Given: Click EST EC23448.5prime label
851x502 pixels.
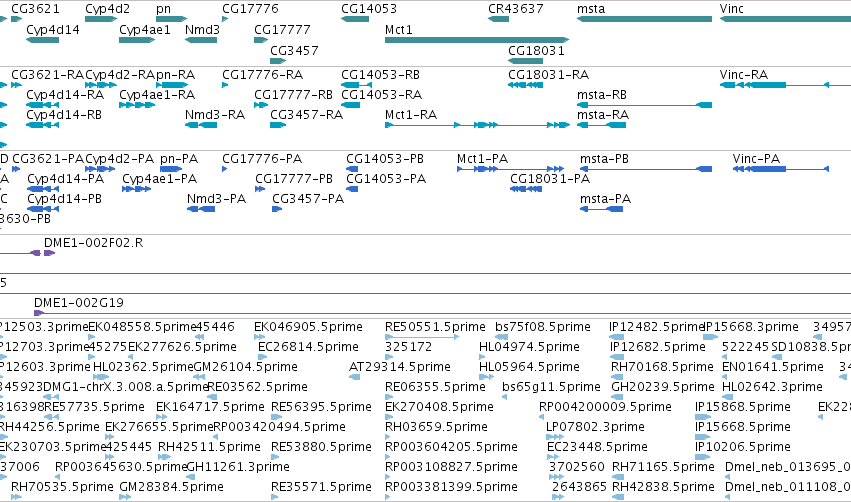Looking at the screenshot, I should [x=598, y=448].
